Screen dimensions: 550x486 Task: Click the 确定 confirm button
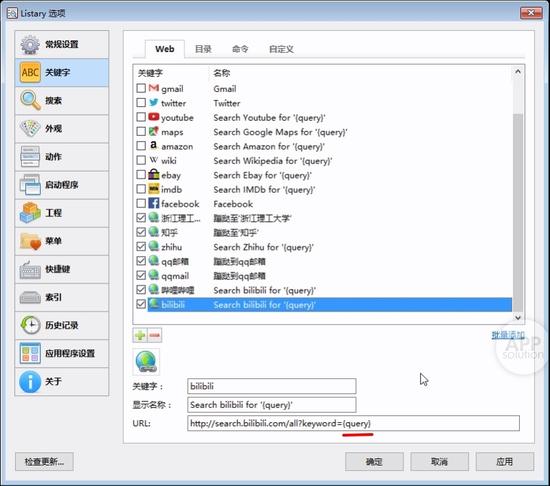[374, 461]
